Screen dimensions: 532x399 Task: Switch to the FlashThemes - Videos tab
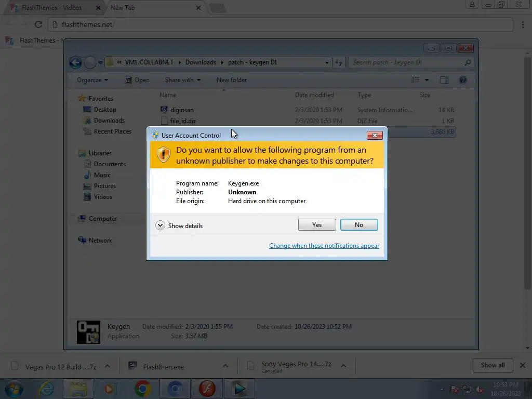click(51, 7)
